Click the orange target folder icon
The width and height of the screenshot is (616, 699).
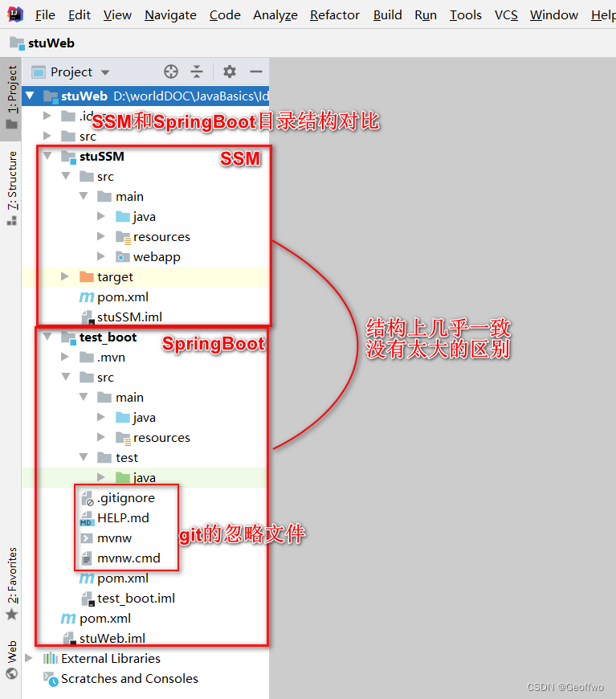86,277
